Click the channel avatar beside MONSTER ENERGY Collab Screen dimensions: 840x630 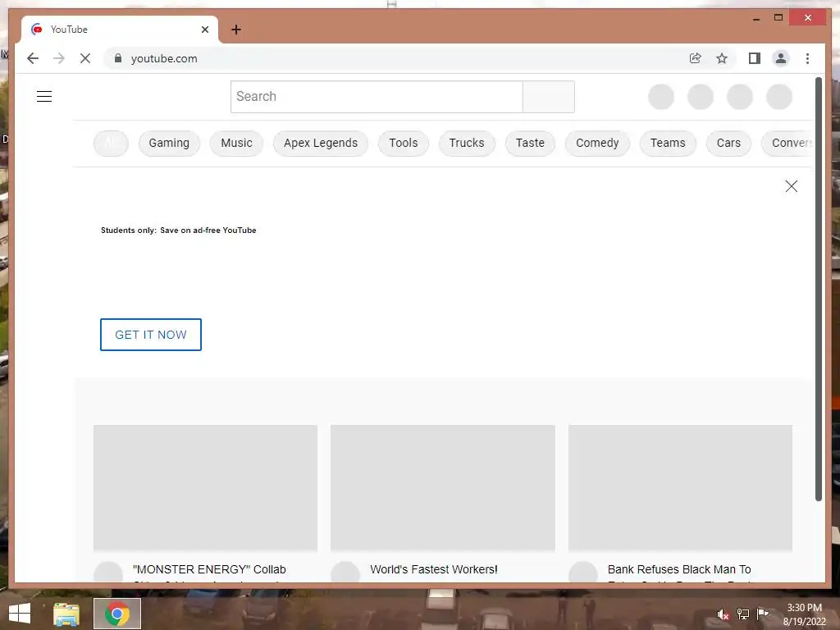click(x=108, y=572)
